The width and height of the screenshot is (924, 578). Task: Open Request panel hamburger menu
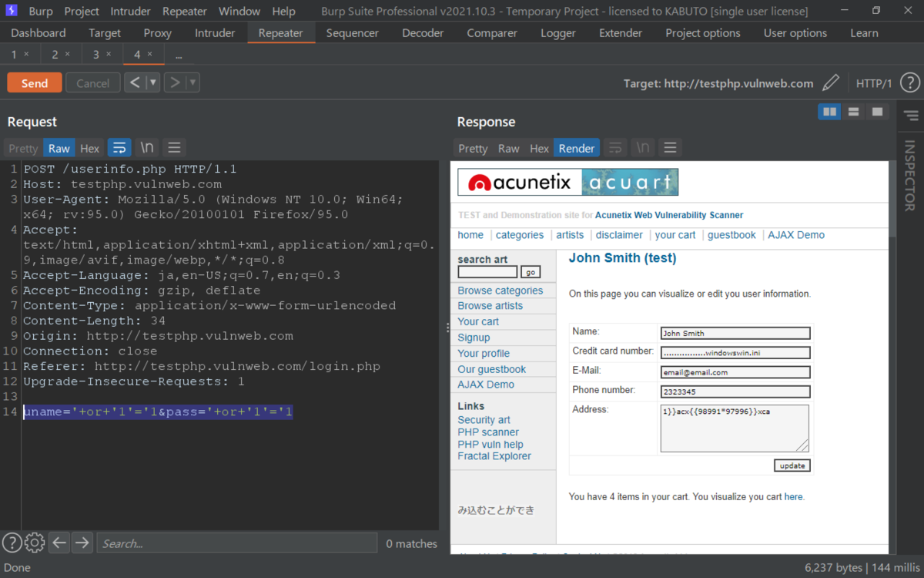point(174,148)
